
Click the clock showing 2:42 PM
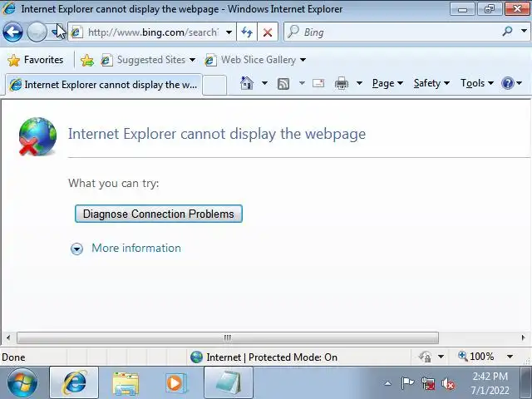[x=490, y=377]
